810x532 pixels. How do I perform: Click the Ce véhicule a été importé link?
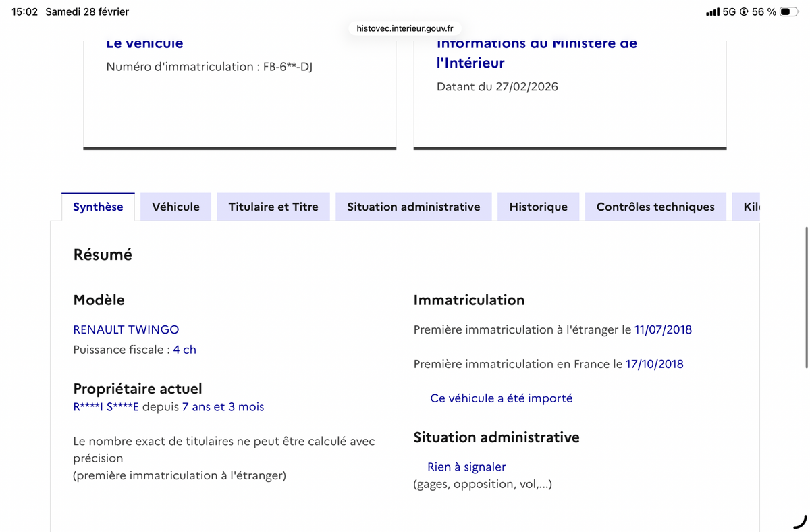pos(502,398)
